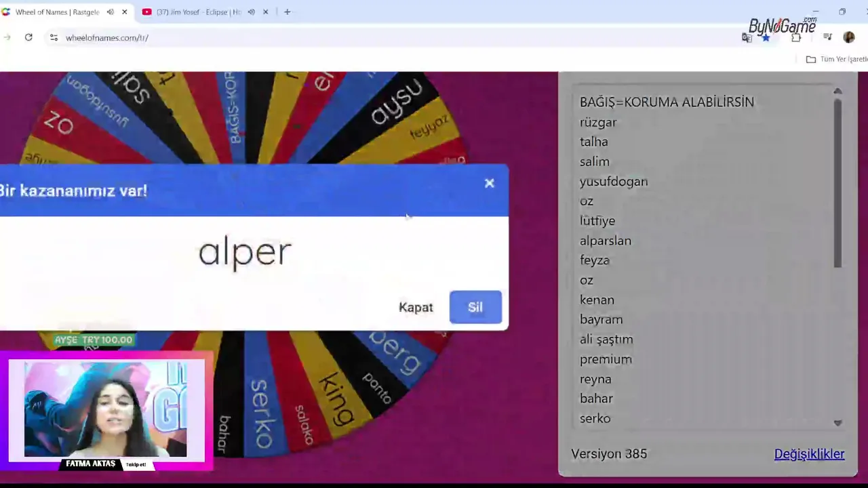Image resolution: width=868 pixels, height=488 pixels.
Task: Close the winner dialog with X icon
Action: tap(490, 183)
